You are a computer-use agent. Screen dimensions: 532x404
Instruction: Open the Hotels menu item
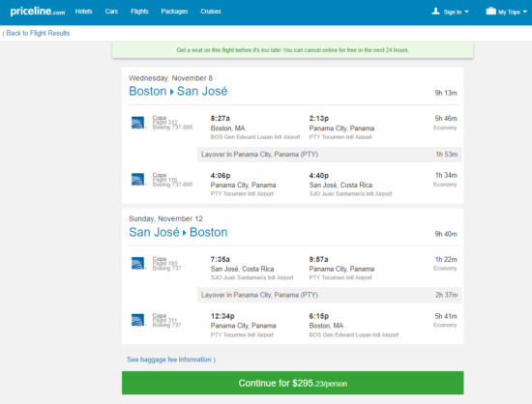84,12
